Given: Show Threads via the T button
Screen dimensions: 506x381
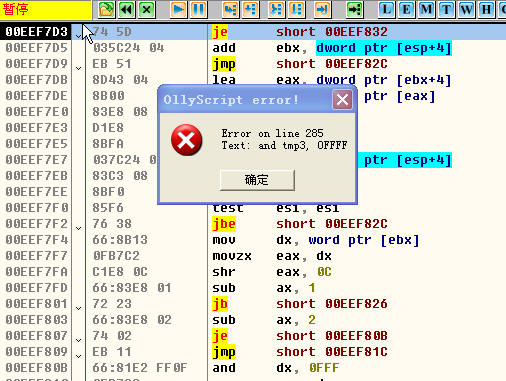Looking at the screenshot, I should pos(446,9).
